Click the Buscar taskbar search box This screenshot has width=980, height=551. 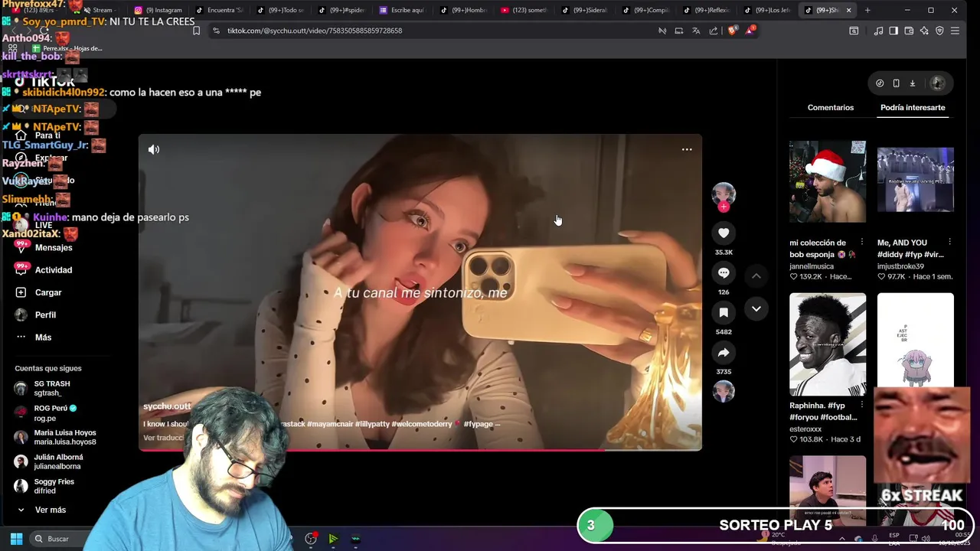pos(57,539)
